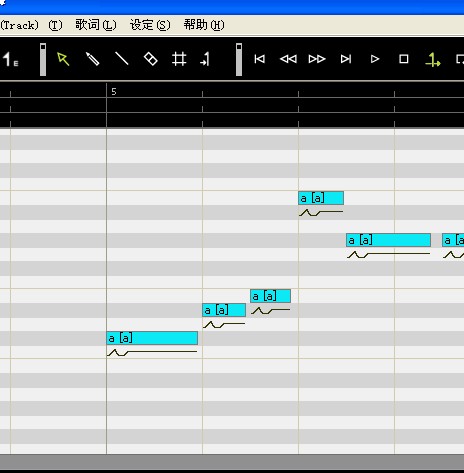Stop playback with stop button
The width and height of the screenshot is (464, 473).
pyautogui.click(x=404, y=59)
